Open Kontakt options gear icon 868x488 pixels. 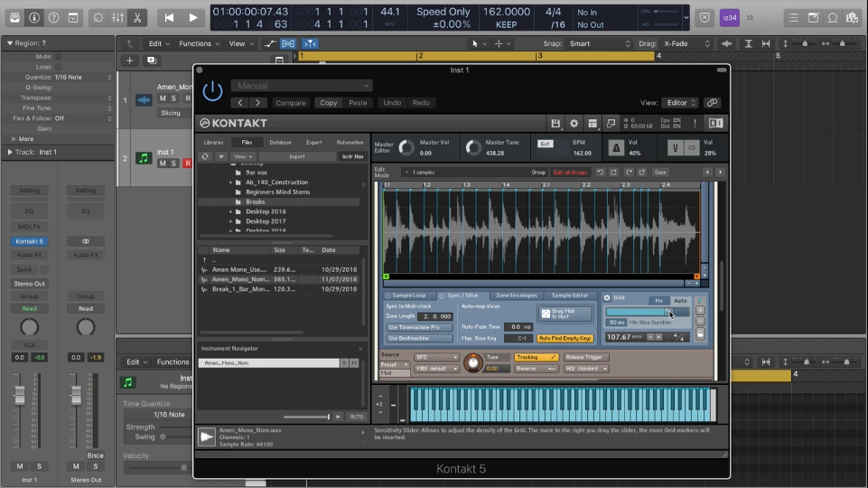tap(574, 124)
